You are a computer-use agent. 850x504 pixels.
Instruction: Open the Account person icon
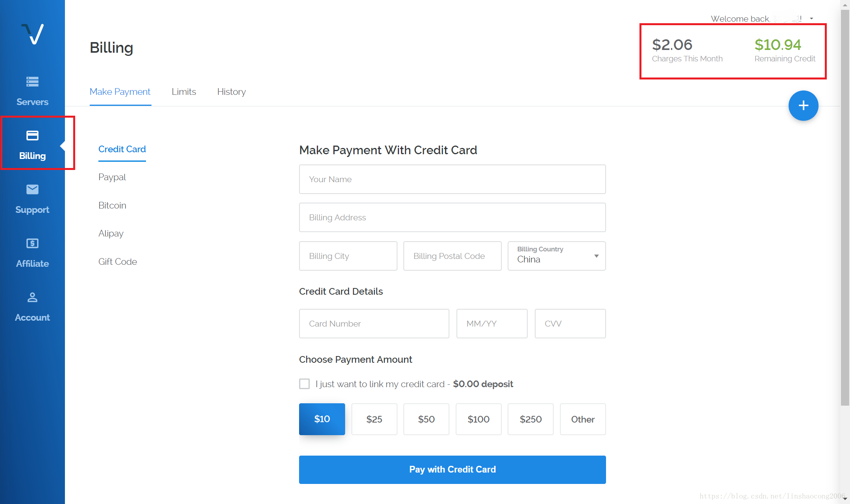[x=32, y=297]
